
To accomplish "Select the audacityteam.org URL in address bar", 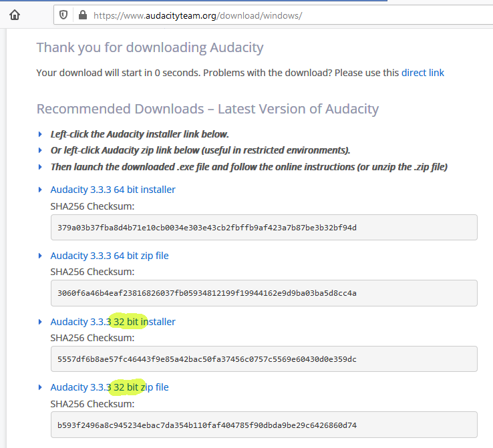I will [198, 15].
